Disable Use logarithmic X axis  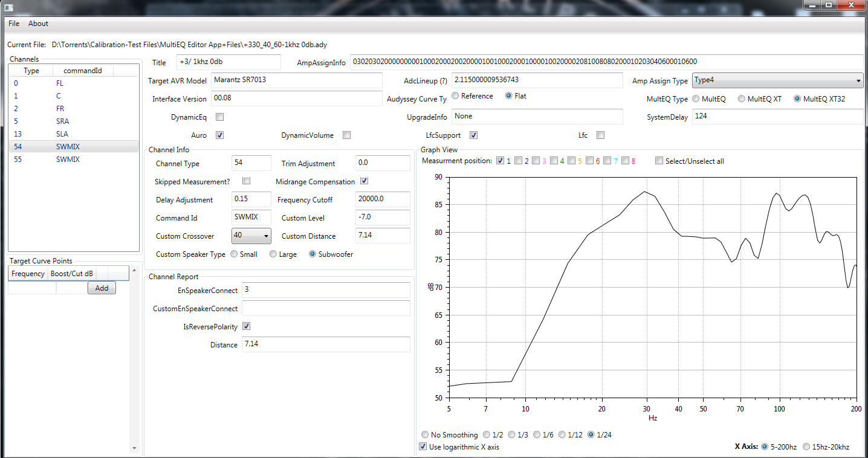point(423,447)
